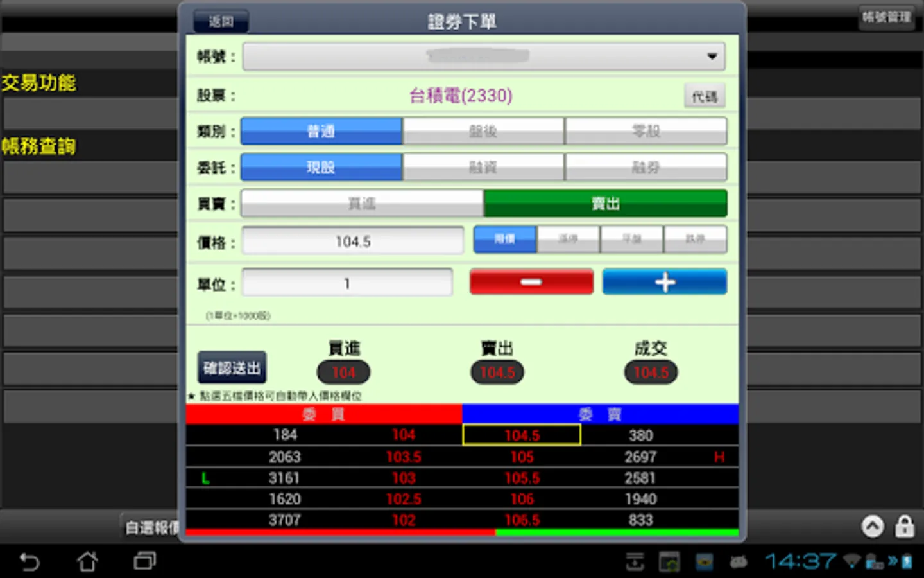Open the recent apps icon
The image size is (924, 578).
145,562
